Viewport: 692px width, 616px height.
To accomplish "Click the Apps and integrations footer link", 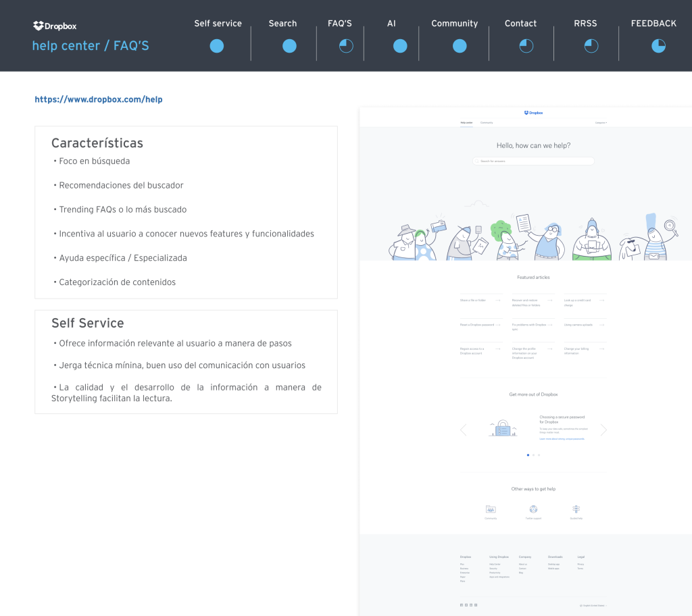I will pos(499,577).
